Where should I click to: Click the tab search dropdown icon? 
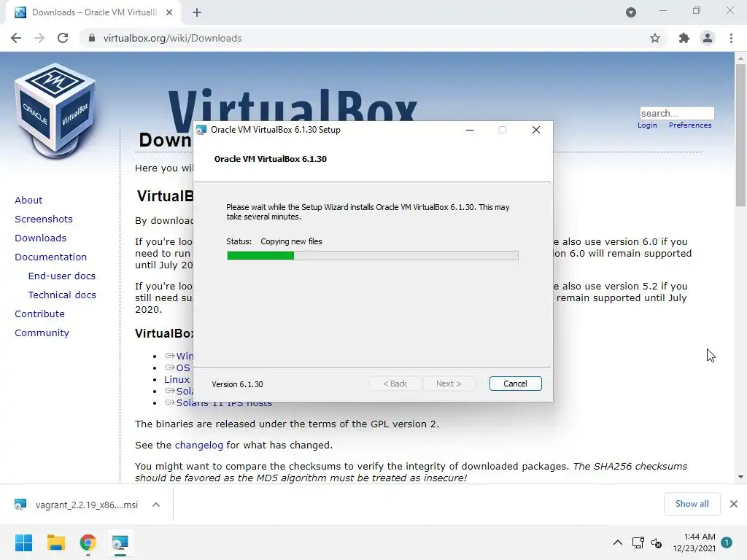tap(631, 12)
